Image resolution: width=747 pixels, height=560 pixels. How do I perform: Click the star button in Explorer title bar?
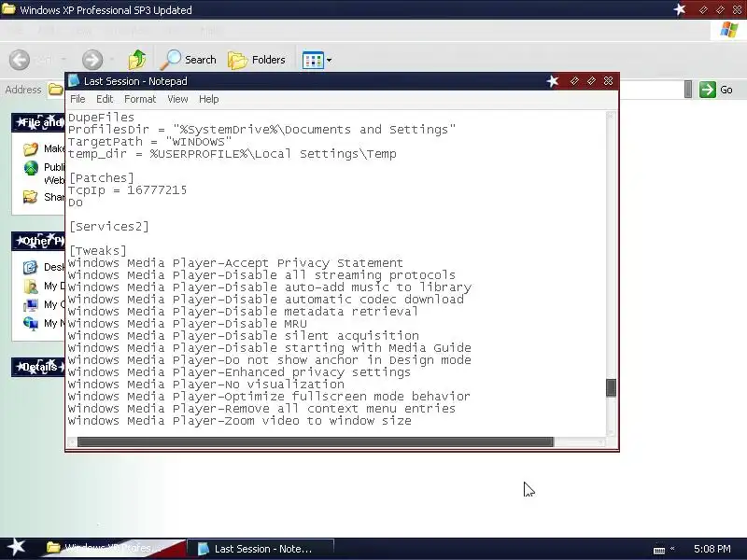(680, 9)
